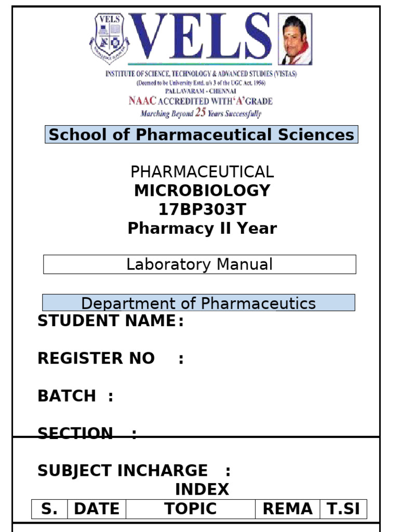Screen dimensions: 399x532
Task: Click the founder portrait photo
Action: [295, 39]
